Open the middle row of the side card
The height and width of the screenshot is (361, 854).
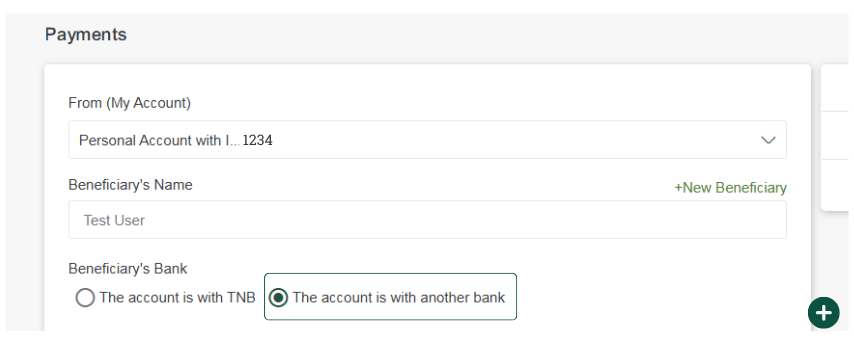835,136
